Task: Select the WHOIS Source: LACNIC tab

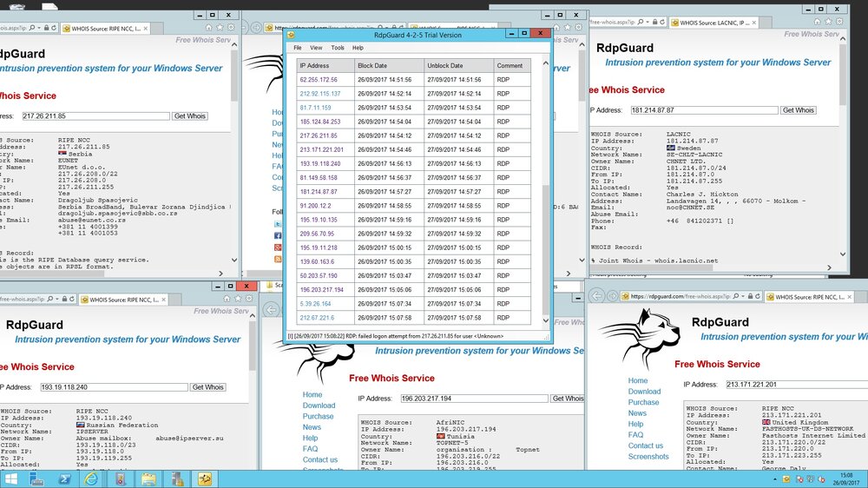Action: pos(713,23)
